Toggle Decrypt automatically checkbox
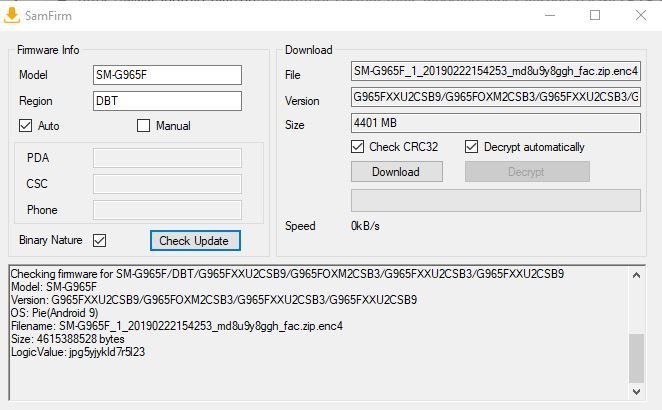 pos(471,147)
